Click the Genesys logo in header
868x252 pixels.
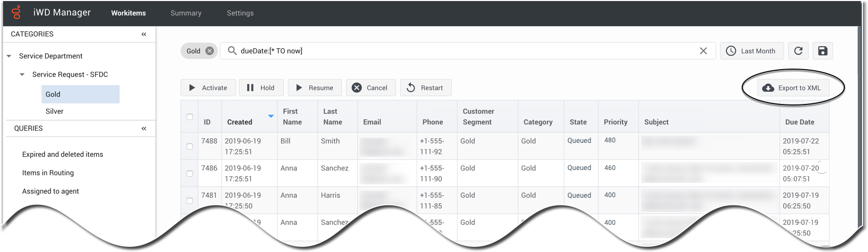click(16, 13)
